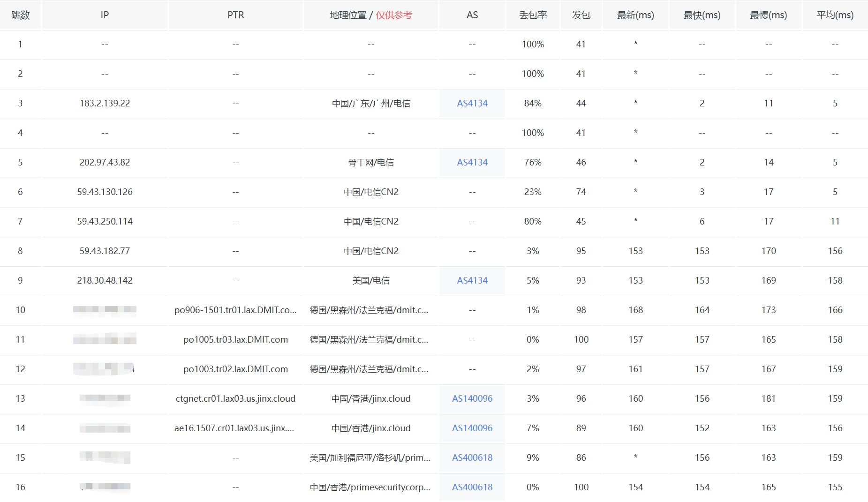Screen dimensions: 868x502
Task: Click the 发包 column header
Action: coord(581,15)
